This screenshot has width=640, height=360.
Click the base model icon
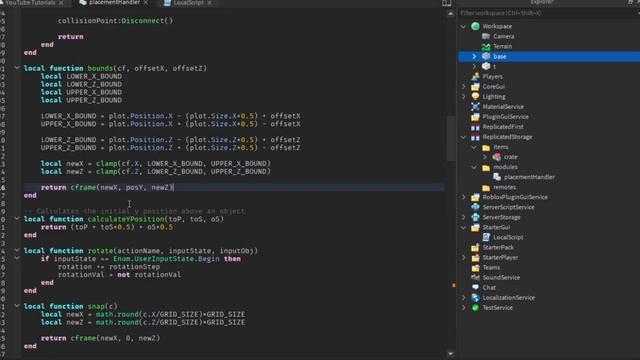tap(486, 56)
